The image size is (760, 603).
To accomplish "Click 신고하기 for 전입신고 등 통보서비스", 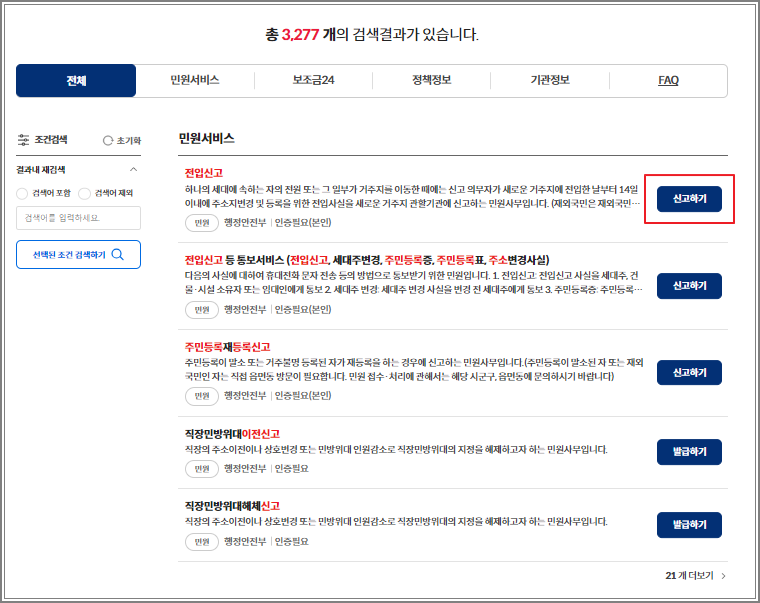I will (x=689, y=286).
